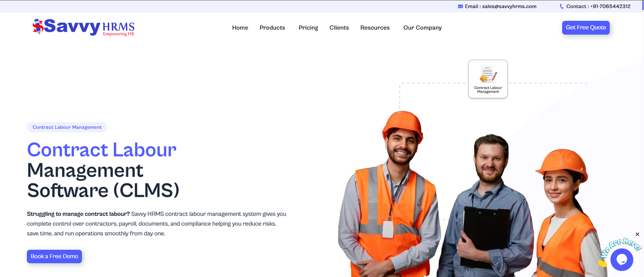Click the Book a Free Demo button
644x277 pixels.
pyautogui.click(x=54, y=256)
